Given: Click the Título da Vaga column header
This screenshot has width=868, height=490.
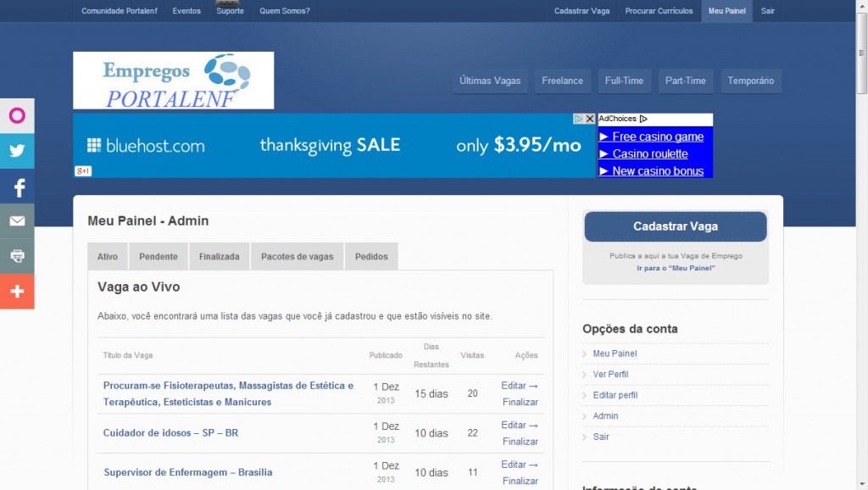Looking at the screenshot, I should click(x=128, y=355).
